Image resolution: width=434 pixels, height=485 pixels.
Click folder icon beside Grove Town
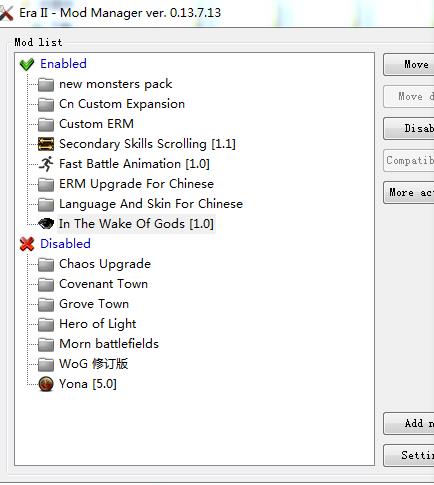tap(46, 304)
